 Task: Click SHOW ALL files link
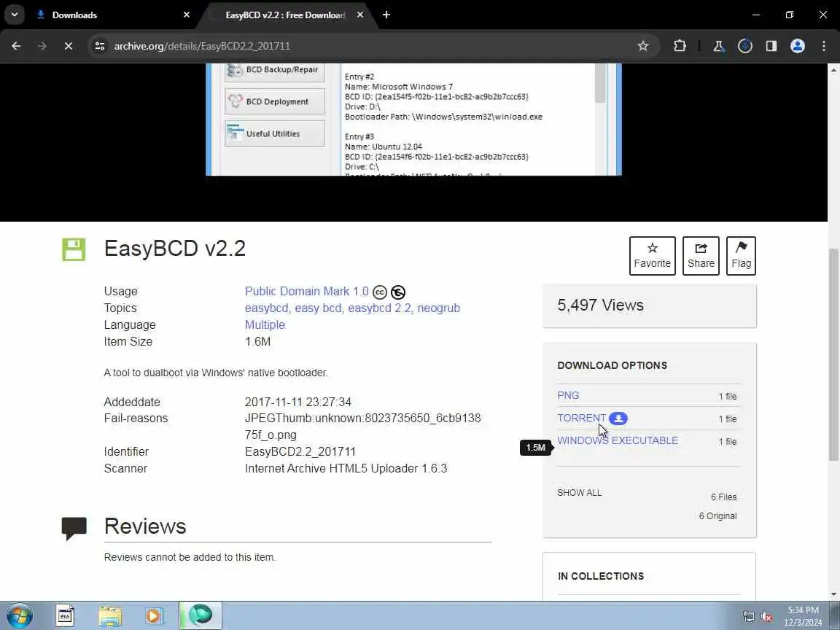[x=579, y=493]
